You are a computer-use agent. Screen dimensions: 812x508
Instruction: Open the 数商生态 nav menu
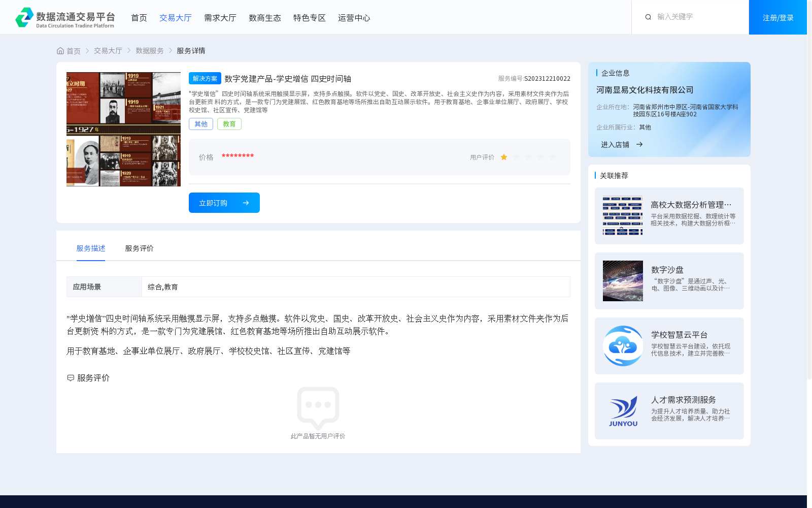coord(265,18)
